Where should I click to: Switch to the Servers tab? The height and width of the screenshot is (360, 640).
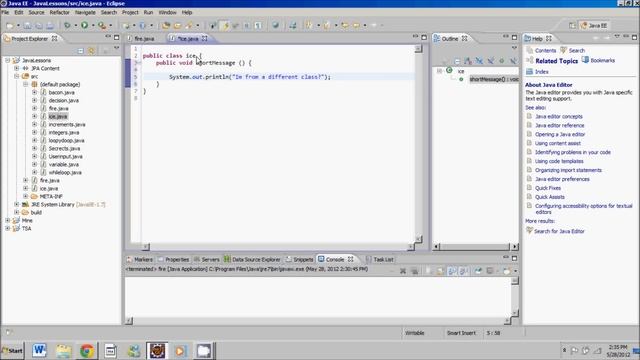(207, 259)
